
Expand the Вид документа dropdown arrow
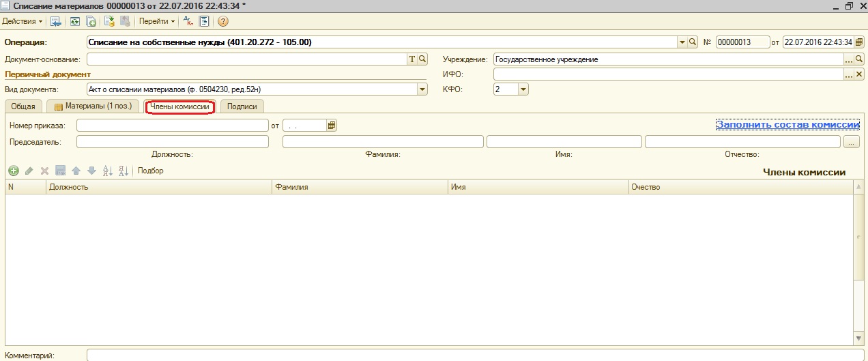422,89
